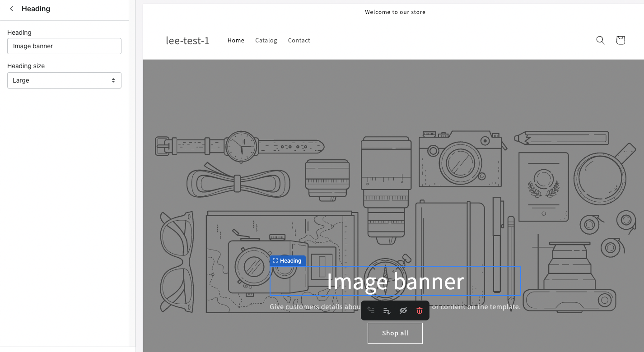
Task: Delete the Heading block with trash icon
Action: coord(419,310)
